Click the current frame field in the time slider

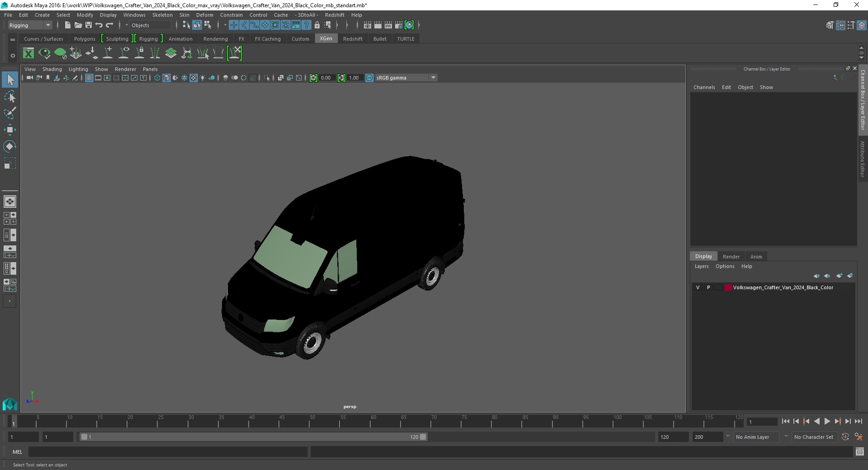(762, 422)
